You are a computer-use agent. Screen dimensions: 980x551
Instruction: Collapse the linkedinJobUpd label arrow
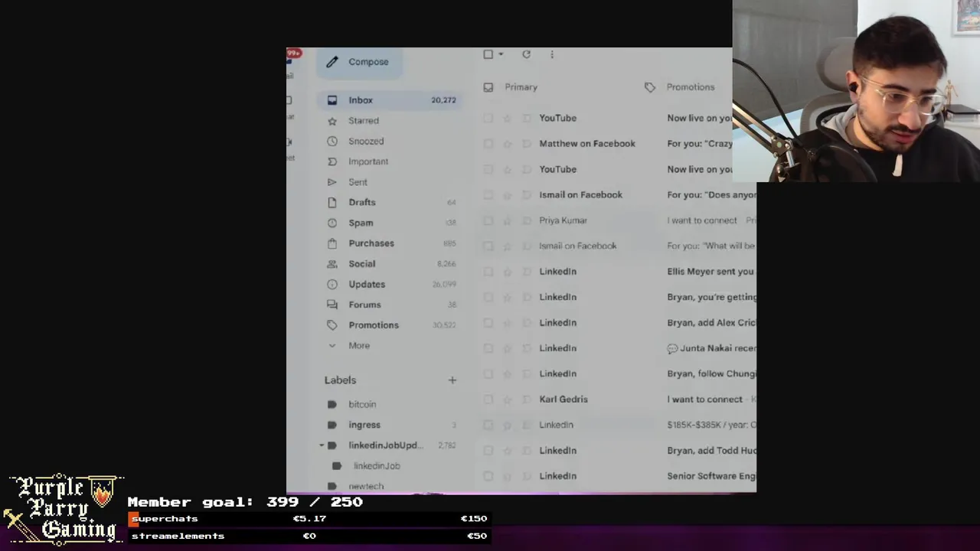point(322,445)
